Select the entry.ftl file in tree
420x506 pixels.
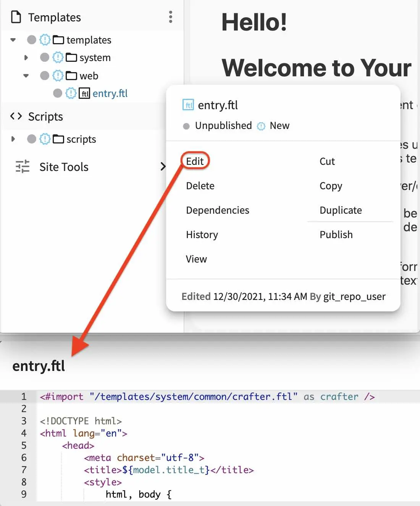tap(110, 93)
